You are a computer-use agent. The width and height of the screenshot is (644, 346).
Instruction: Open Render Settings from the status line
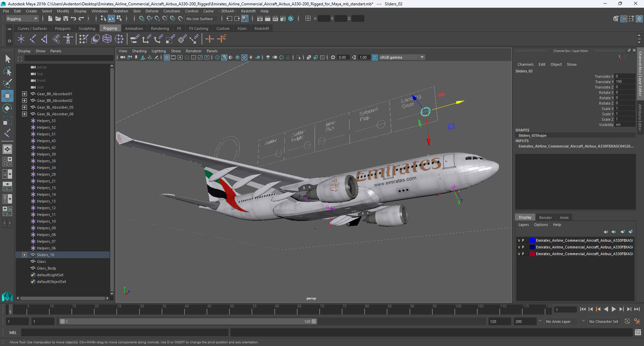pos(283,19)
